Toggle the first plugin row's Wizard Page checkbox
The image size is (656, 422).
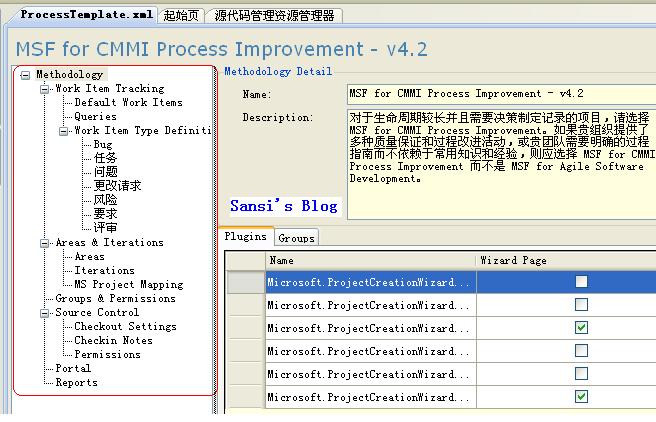pos(581,283)
